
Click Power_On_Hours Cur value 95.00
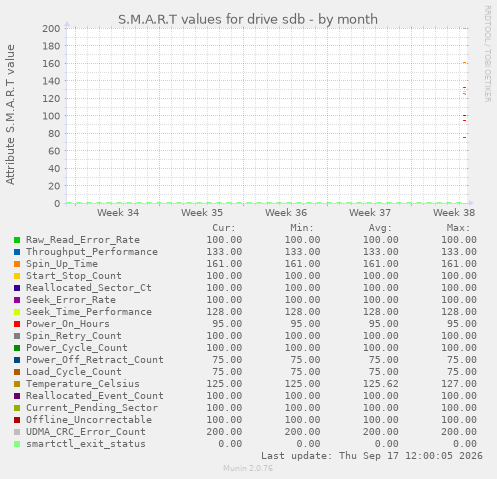click(x=227, y=324)
